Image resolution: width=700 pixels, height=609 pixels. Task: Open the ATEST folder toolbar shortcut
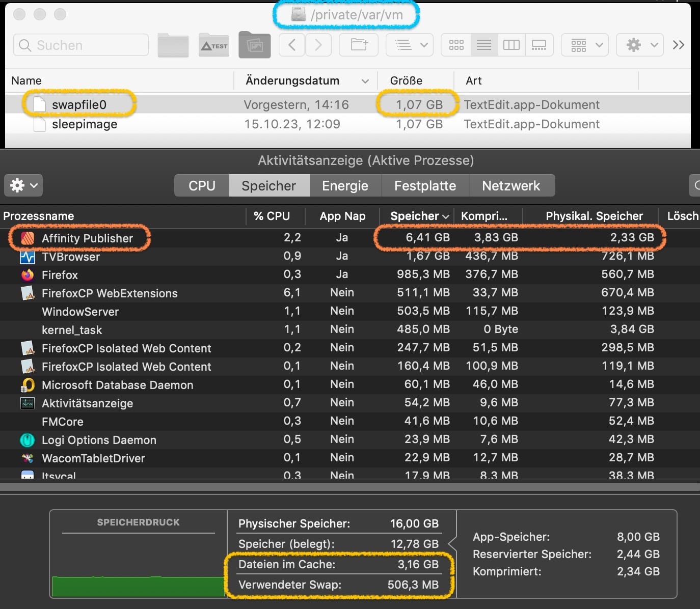(214, 45)
